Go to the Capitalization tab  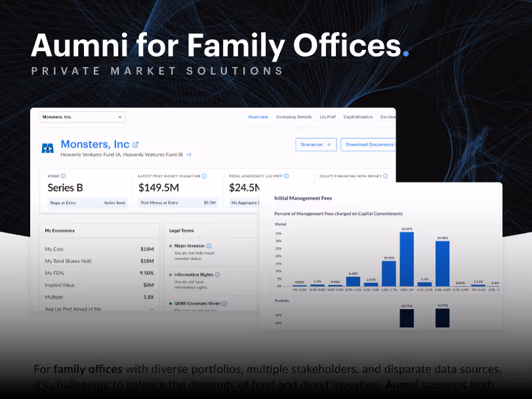pyautogui.click(x=358, y=117)
